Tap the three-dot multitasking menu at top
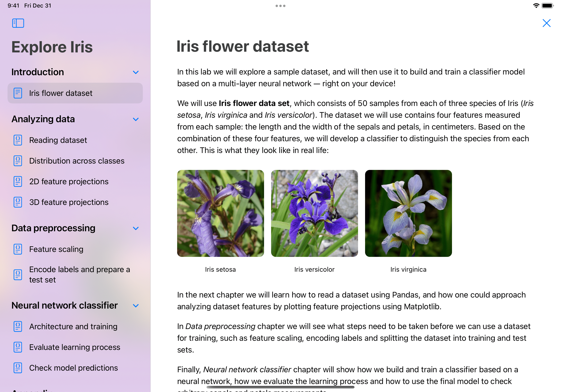 point(280,6)
